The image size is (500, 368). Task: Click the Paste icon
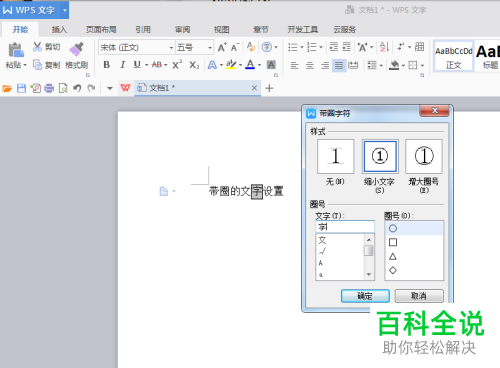coord(16,50)
